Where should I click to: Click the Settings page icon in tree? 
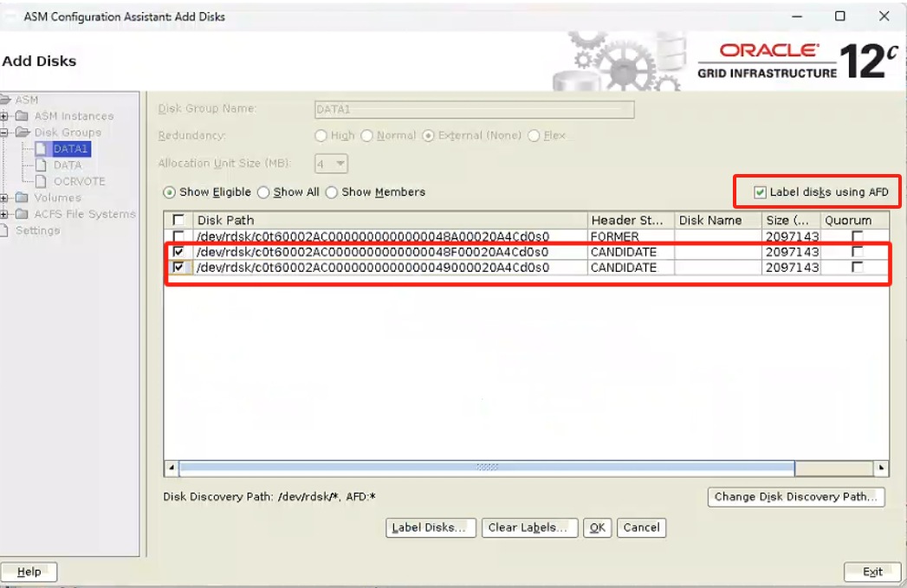(4, 230)
